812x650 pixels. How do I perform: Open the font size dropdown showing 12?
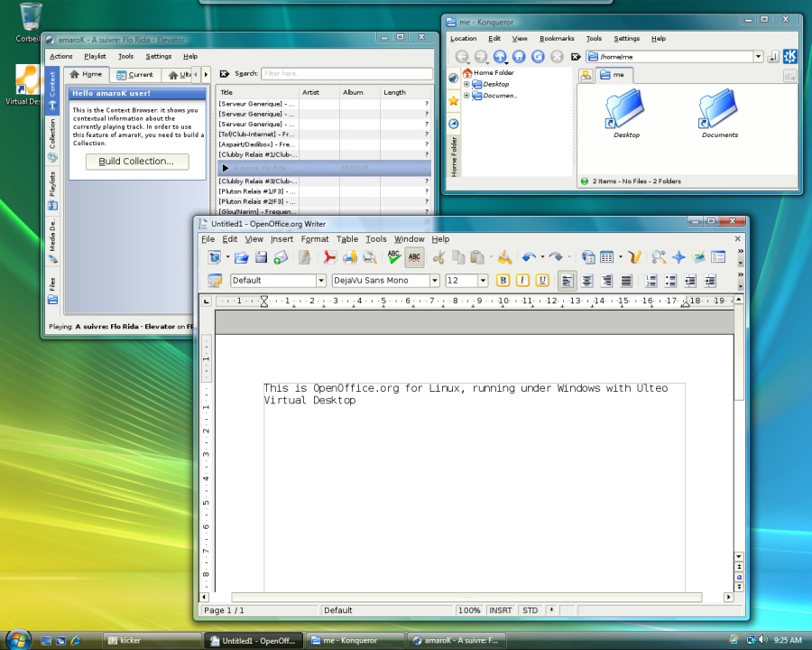coord(483,281)
